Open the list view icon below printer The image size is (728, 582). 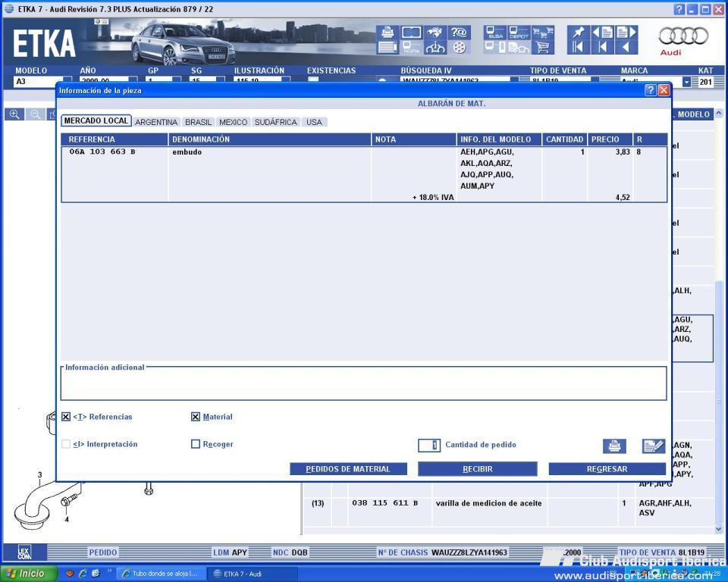388,47
